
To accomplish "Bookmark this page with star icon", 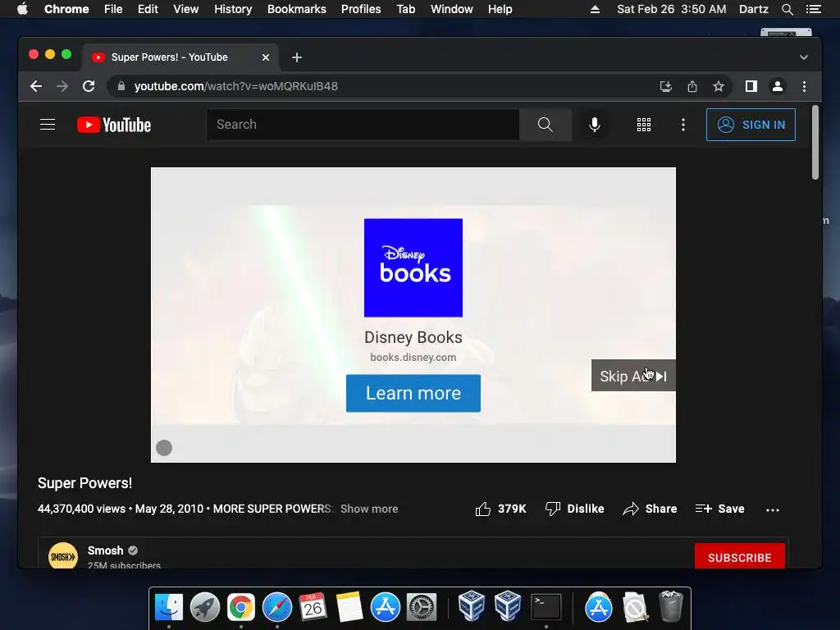I will 719,86.
